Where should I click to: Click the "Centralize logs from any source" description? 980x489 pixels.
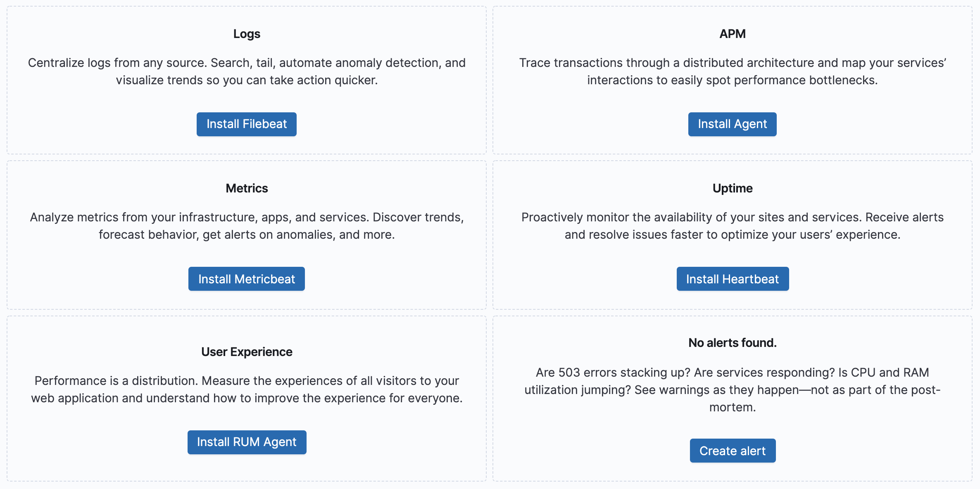click(x=247, y=63)
